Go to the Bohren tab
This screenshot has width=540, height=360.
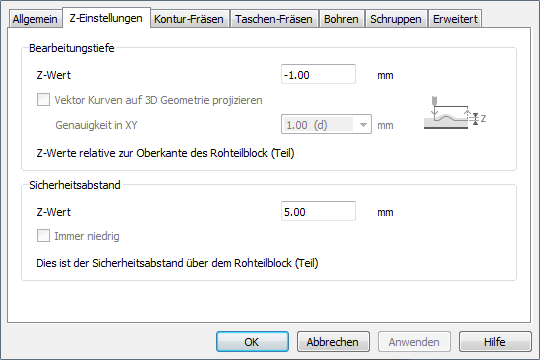341,19
